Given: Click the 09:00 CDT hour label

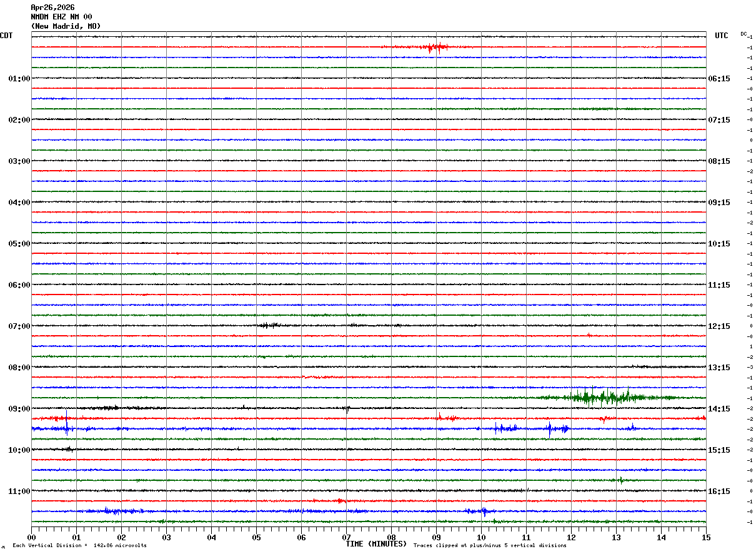Looking at the screenshot, I should (x=19, y=409).
